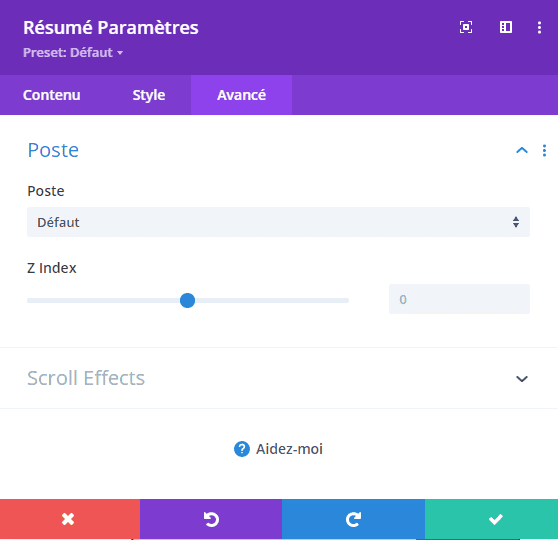Open the three-dot menu in header
This screenshot has width=558, height=540.
point(539,27)
